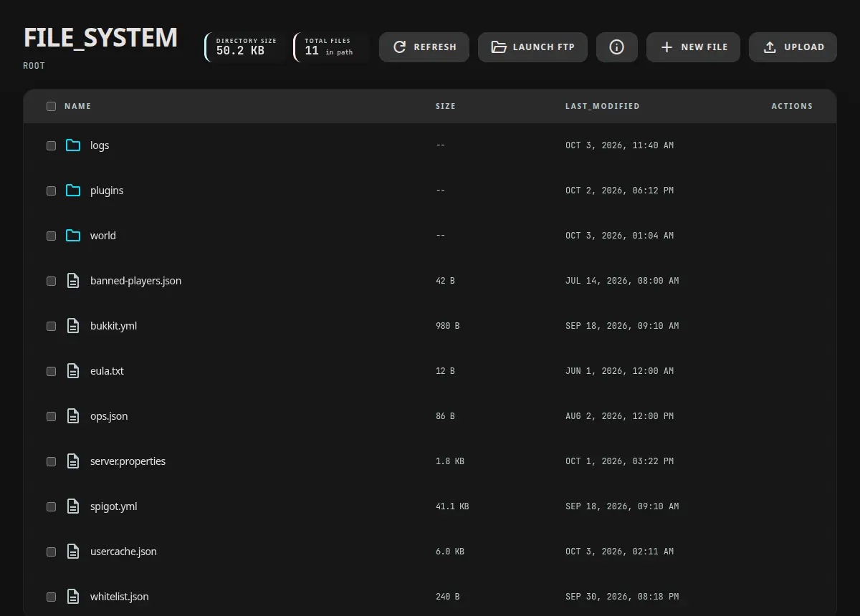This screenshot has width=860, height=616.
Task: Select the logs folder checkbox
Action: pos(51,145)
